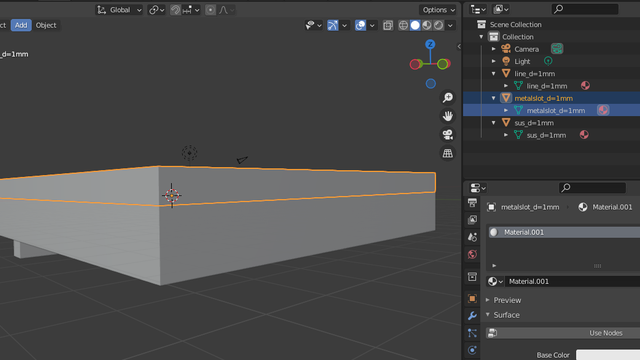The width and height of the screenshot is (640, 360).
Task: Click the material icon beside sus_d=1mm mesh
Action: (x=584, y=135)
